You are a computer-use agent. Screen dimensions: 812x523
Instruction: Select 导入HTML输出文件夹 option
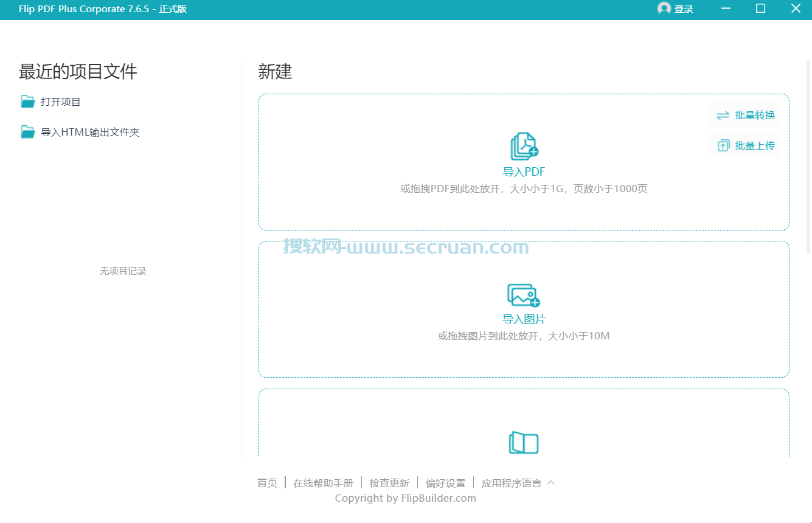[x=90, y=133]
